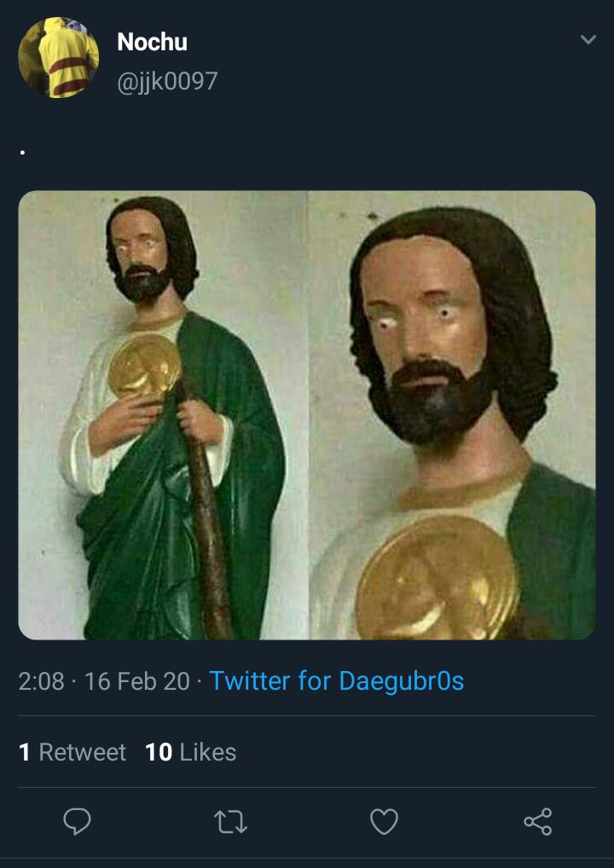Tap the 16 Feb 20 date
The height and width of the screenshot is (868, 614).
[x=136, y=681]
